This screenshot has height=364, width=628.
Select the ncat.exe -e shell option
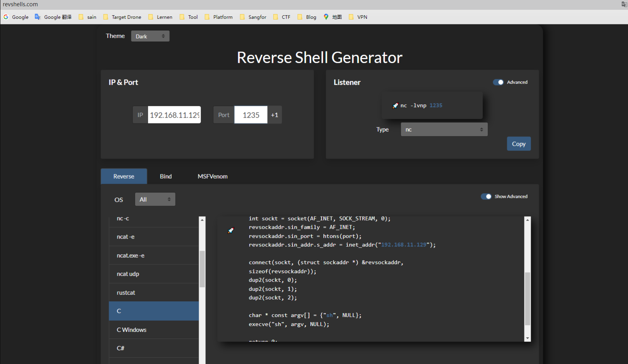pyautogui.click(x=154, y=255)
